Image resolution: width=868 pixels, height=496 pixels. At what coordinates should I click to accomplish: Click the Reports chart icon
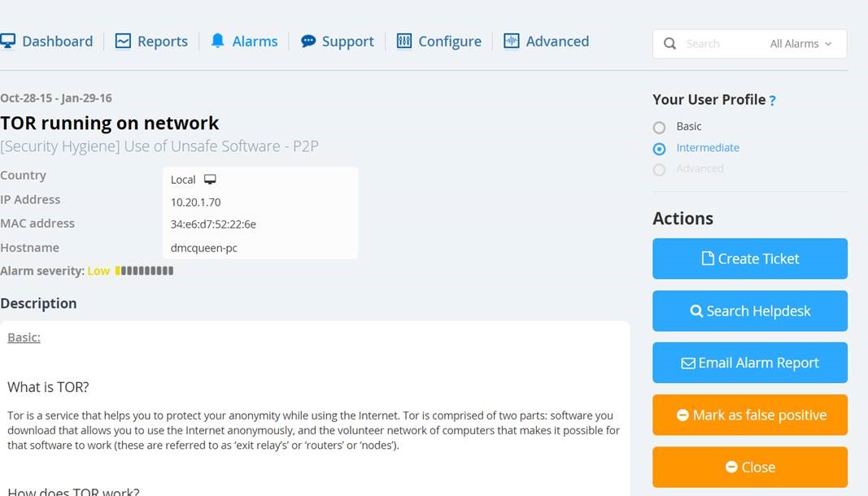(123, 41)
